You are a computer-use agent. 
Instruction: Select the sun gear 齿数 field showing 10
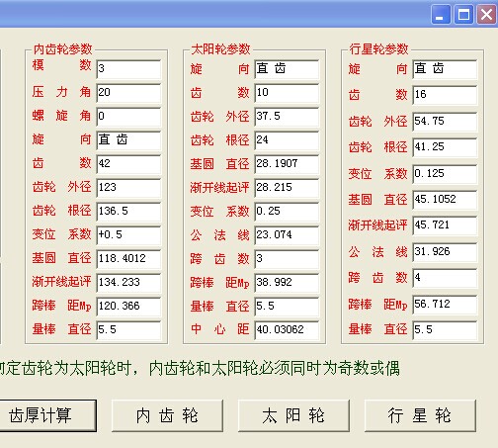tap(287, 93)
